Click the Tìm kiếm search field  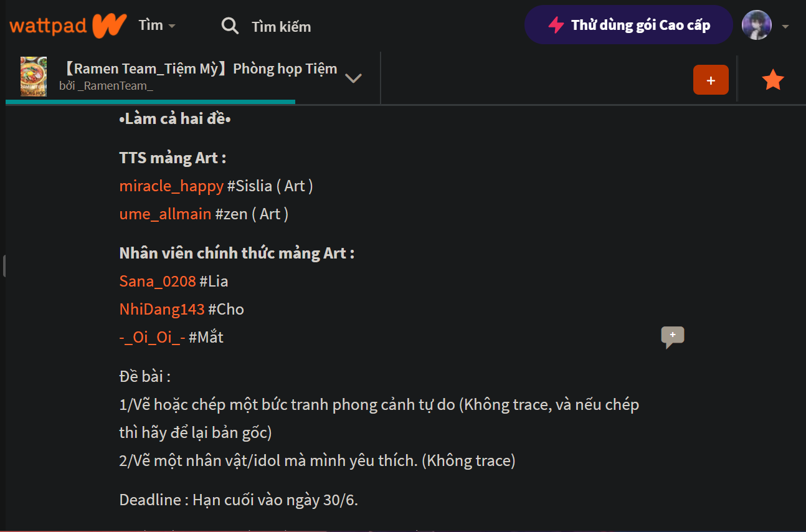[281, 27]
